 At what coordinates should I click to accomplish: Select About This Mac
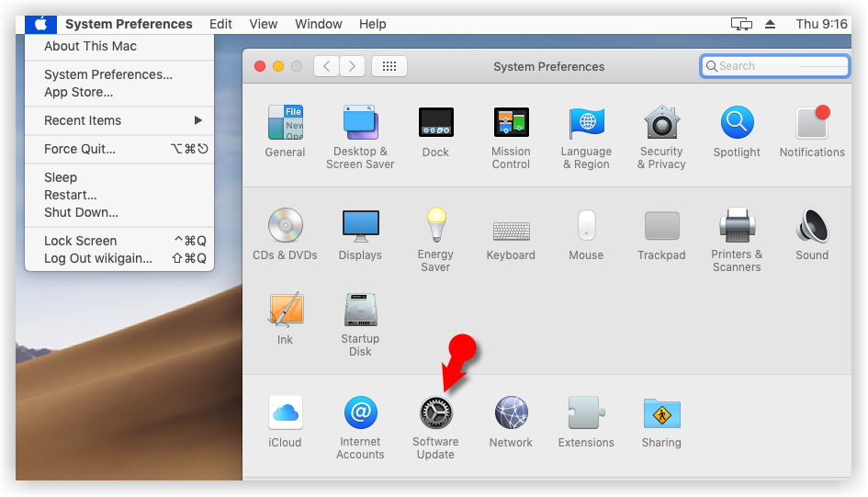click(119, 47)
